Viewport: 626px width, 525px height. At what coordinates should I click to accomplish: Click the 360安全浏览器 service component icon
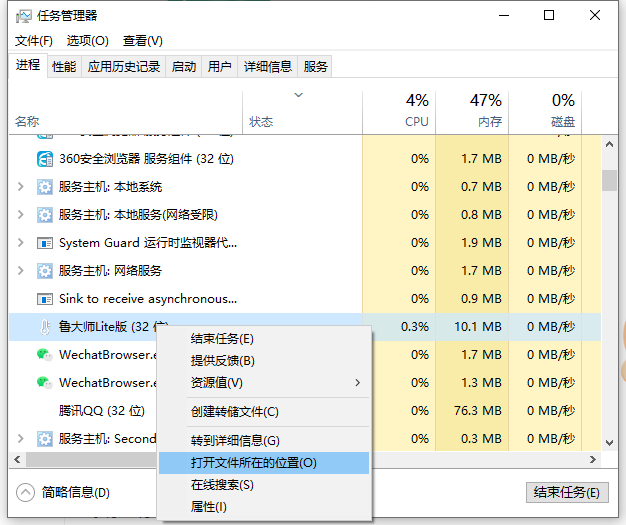[45, 159]
